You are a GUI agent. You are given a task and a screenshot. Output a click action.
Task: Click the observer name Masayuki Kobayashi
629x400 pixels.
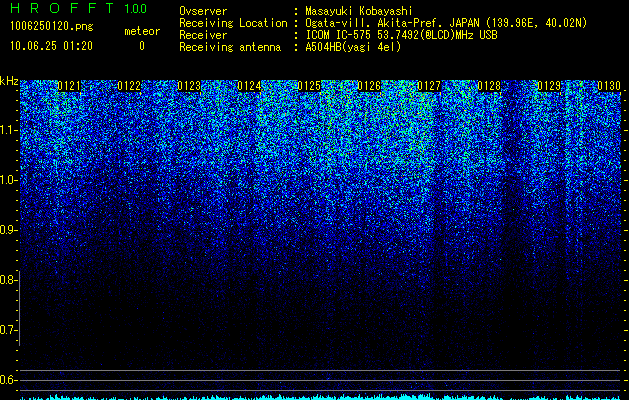[x=358, y=11]
